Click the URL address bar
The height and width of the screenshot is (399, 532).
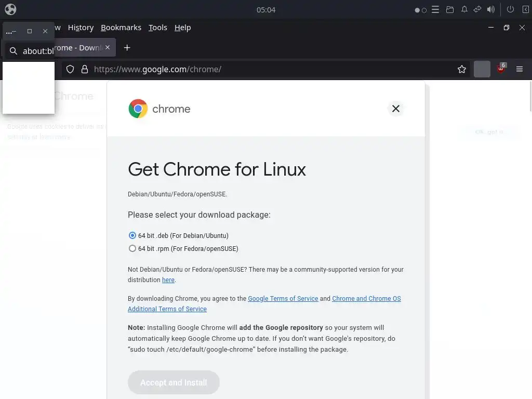tap(264, 69)
